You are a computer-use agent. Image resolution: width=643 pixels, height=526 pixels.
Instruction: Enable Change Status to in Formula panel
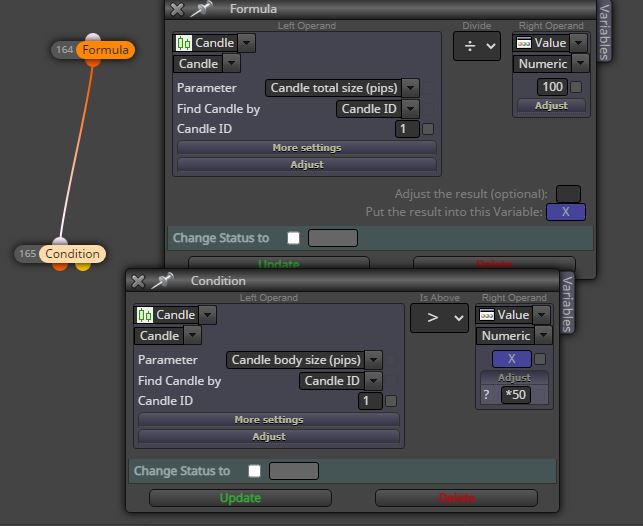pos(293,238)
